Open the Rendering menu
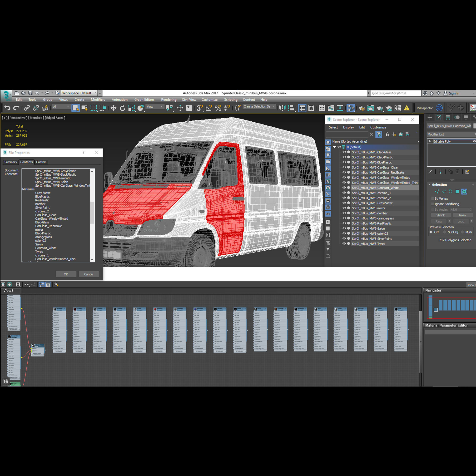The height and width of the screenshot is (476, 476). [x=169, y=99]
